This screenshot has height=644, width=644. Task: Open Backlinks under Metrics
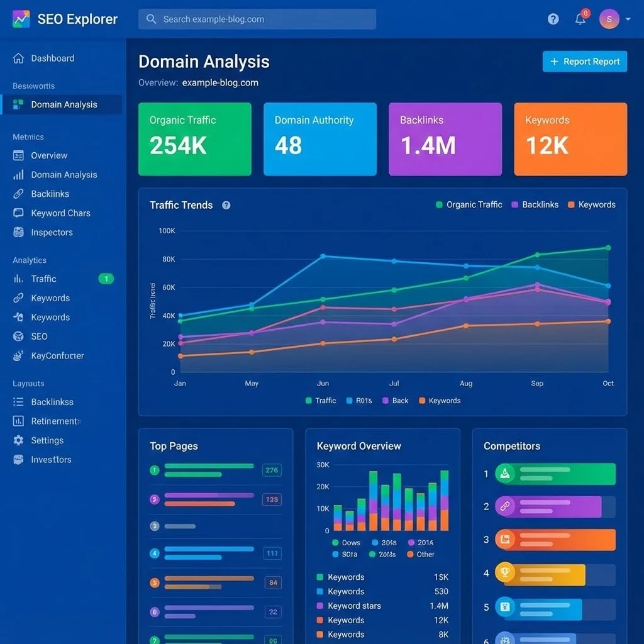coord(50,194)
